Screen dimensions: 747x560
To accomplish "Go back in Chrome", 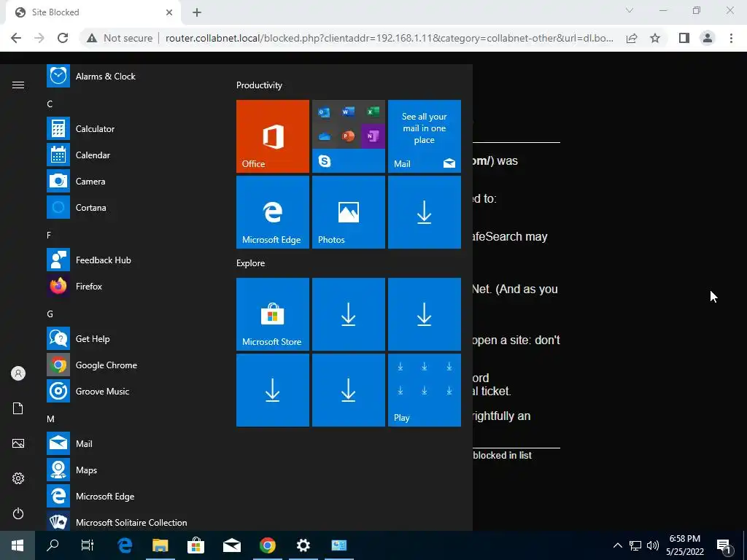I will pyautogui.click(x=16, y=38).
